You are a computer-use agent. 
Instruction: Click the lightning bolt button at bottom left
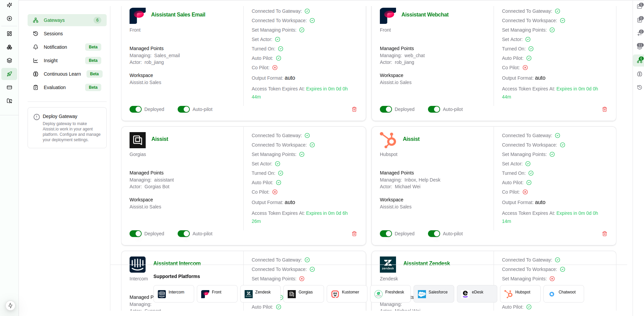click(x=10, y=306)
